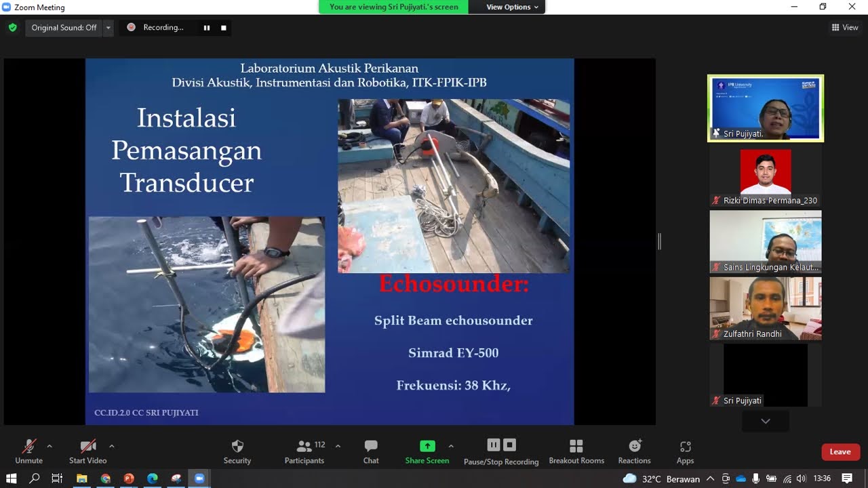Click the red 'Echosounder:' heading on slide
This screenshot has width=868, height=488.
pyautogui.click(x=454, y=283)
